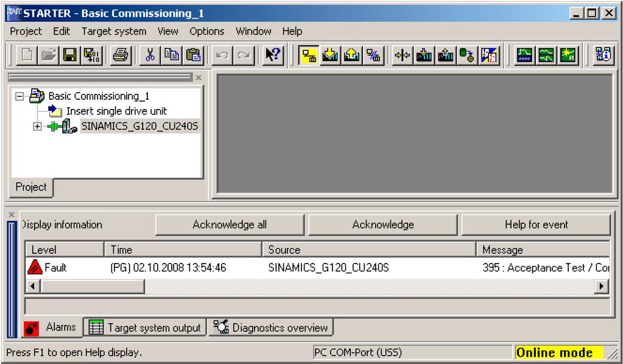Image resolution: width=623 pixels, height=364 pixels.
Task: Click the Level column header
Action: click(65, 250)
